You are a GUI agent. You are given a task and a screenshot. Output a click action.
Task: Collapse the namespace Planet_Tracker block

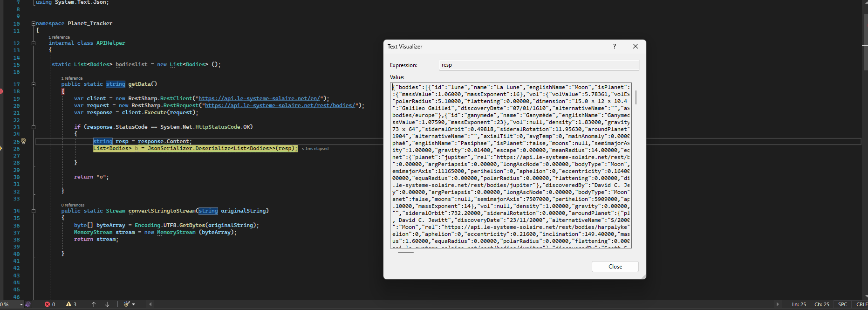34,23
